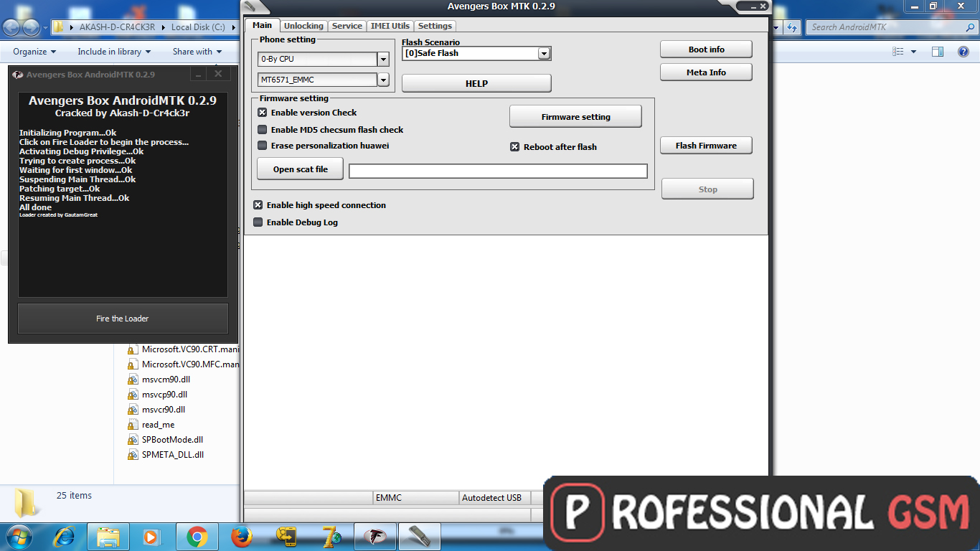The height and width of the screenshot is (551, 980).
Task: Open Google Chrome from taskbar
Action: (x=197, y=537)
